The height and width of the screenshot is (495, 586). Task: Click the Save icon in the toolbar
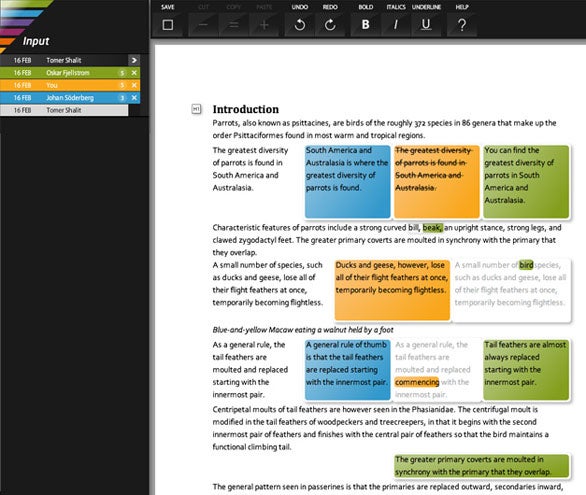point(168,25)
